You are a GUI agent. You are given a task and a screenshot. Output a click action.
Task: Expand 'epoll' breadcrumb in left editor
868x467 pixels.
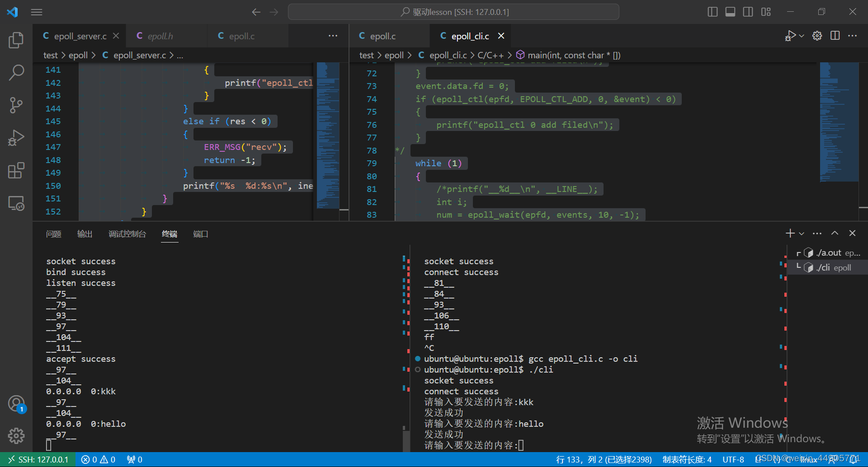(x=78, y=55)
